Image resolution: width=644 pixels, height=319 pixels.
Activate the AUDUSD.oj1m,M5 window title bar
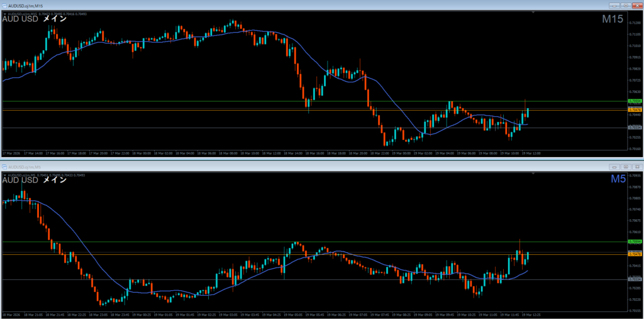252,167
